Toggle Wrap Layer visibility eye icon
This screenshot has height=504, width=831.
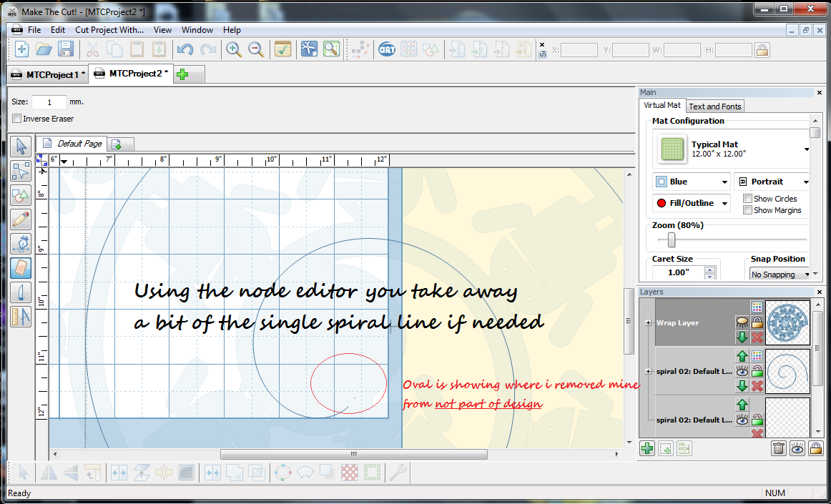[x=742, y=322]
